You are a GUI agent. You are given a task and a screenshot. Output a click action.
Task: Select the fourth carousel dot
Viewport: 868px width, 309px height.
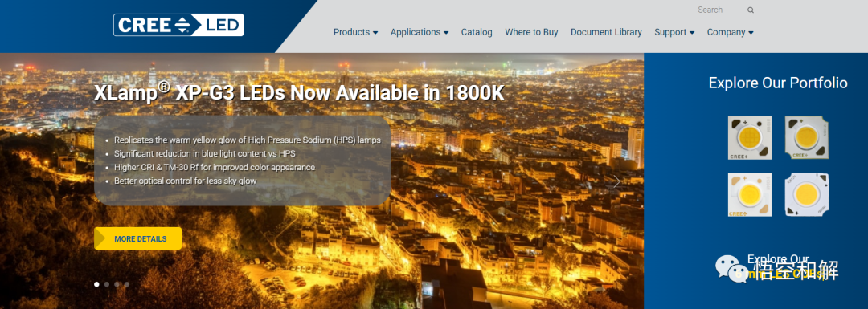(x=127, y=284)
